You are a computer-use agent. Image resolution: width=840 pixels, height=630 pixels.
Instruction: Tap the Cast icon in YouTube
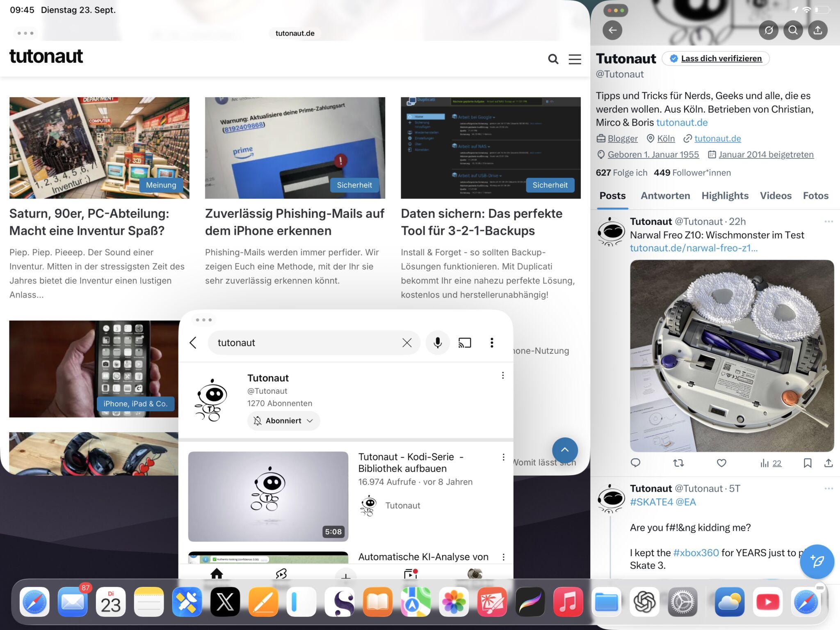465,343
